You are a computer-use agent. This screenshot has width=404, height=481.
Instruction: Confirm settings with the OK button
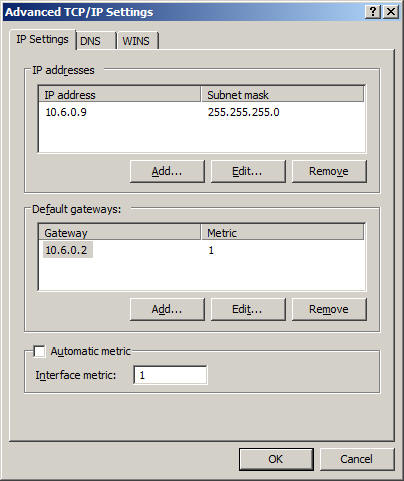(276, 459)
